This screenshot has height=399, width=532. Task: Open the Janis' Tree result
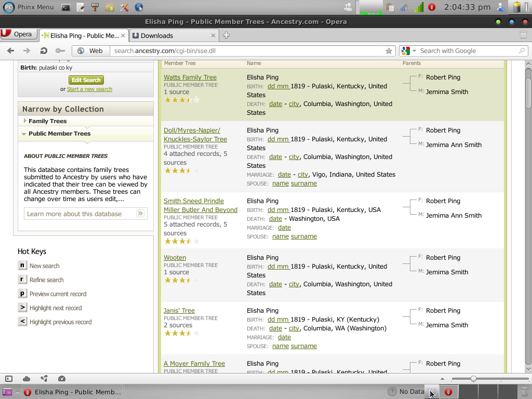point(179,311)
